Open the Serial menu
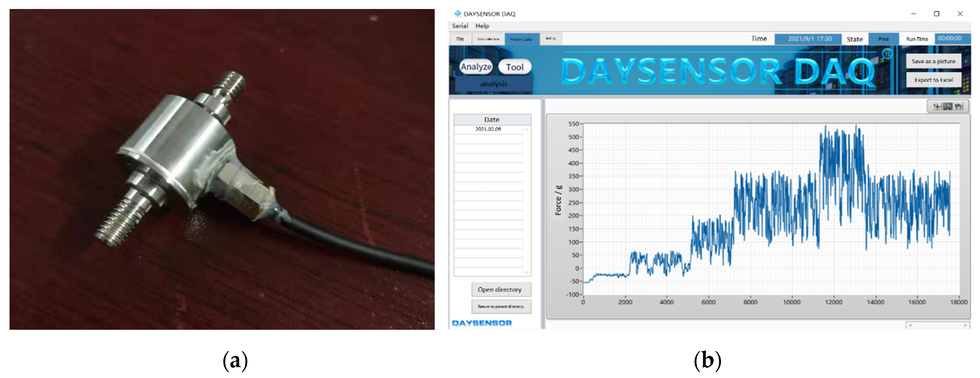The width and height of the screenshot is (980, 378). (459, 26)
